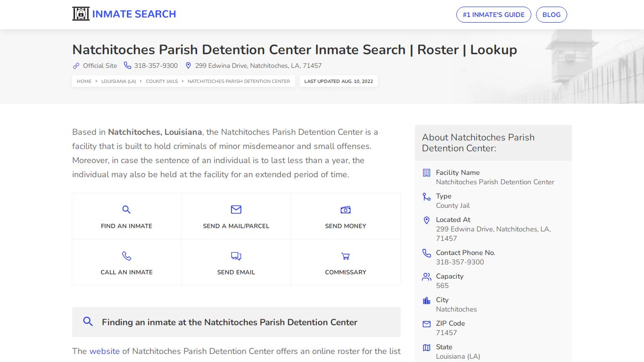Click the Last Updated Aug. 10, 2022 label
The height and width of the screenshot is (362, 644).
click(339, 81)
